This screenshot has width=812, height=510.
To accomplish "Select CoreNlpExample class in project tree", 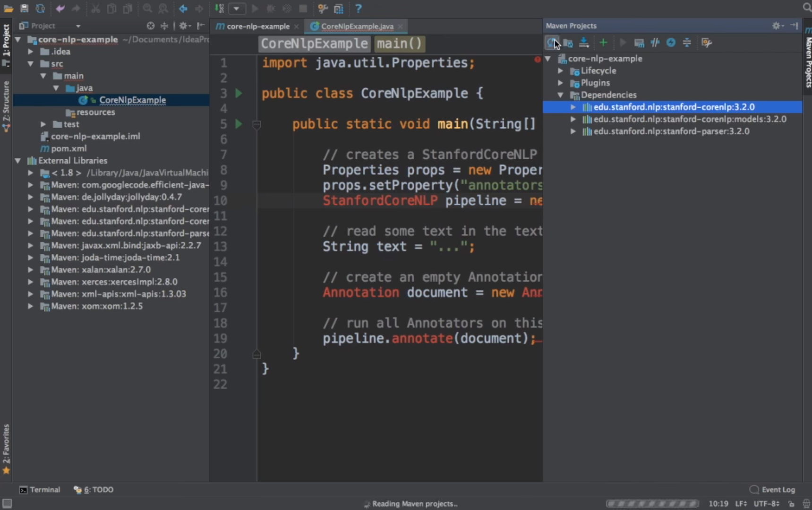I will pyautogui.click(x=133, y=100).
